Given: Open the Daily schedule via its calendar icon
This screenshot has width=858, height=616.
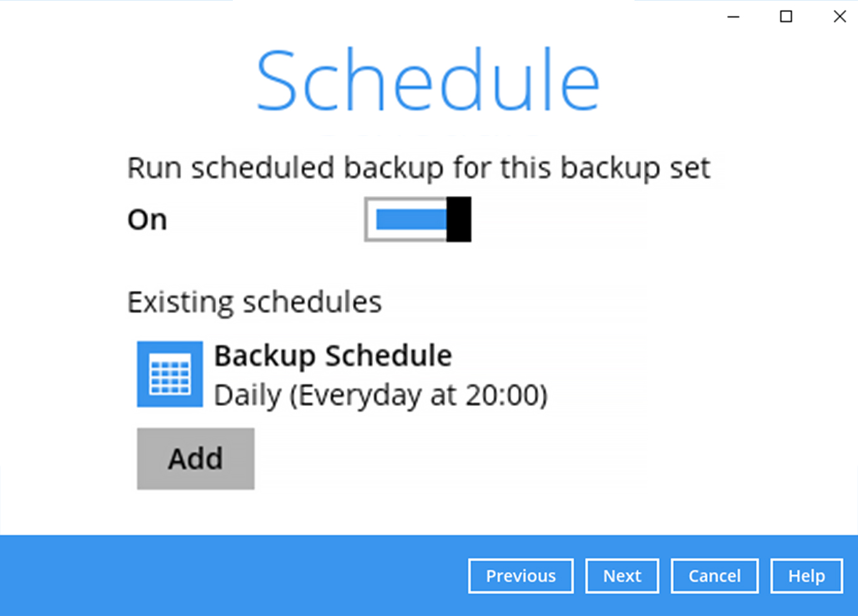Looking at the screenshot, I should [169, 374].
